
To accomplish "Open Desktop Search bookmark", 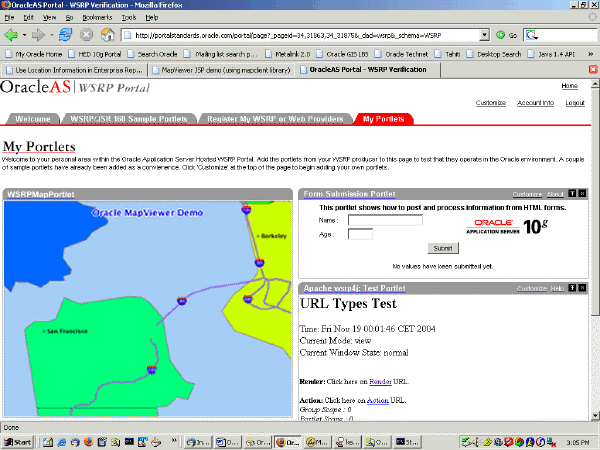I will pos(494,54).
